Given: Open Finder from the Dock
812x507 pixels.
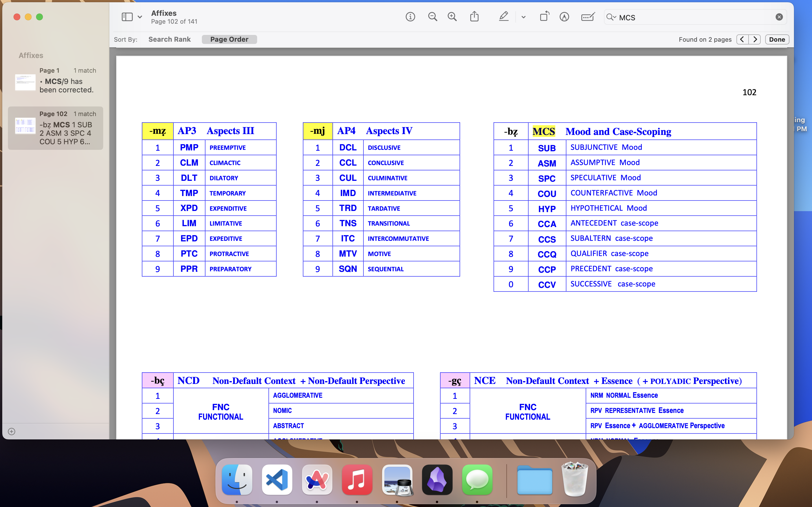Looking at the screenshot, I should tap(237, 479).
